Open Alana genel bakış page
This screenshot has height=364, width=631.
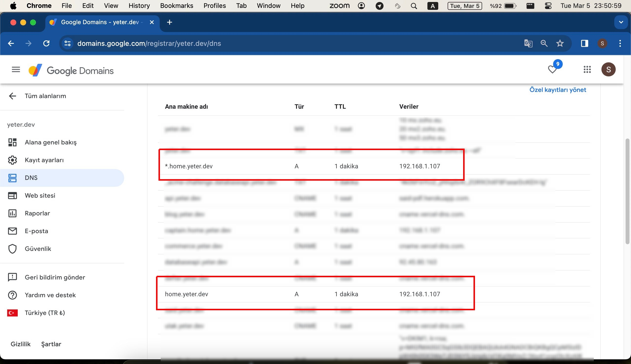[x=51, y=142]
